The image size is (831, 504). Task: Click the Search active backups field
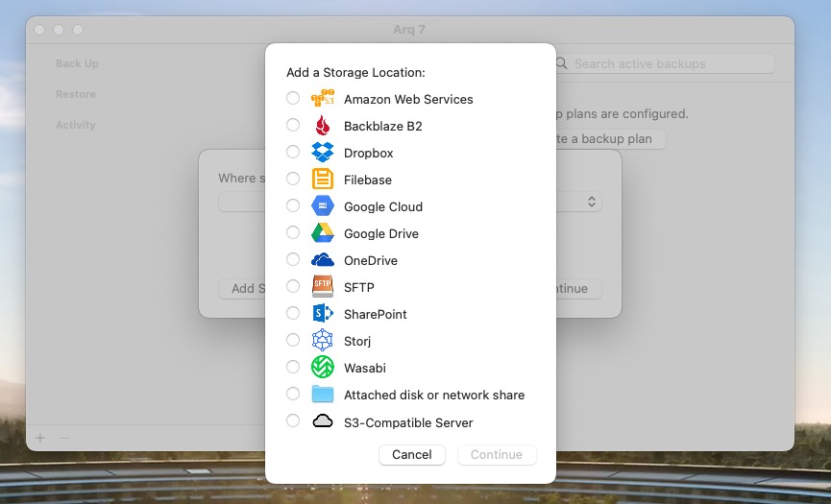pyautogui.click(x=665, y=63)
